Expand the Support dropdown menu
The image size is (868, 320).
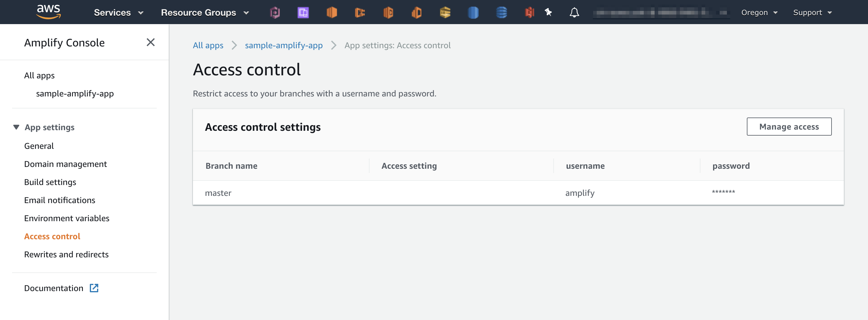(812, 12)
